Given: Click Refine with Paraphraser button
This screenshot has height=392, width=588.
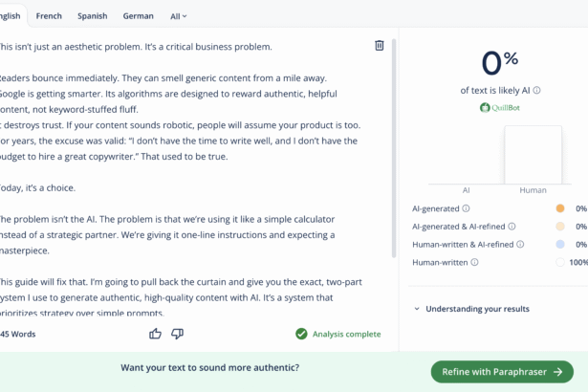Looking at the screenshot, I should tap(502, 372).
